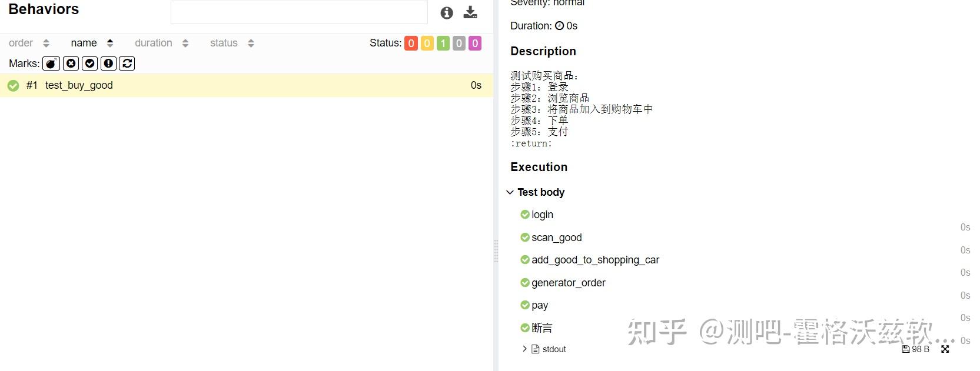The height and width of the screenshot is (371, 980).
Task: Click the Duration 0s text
Action: pyautogui.click(x=544, y=26)
